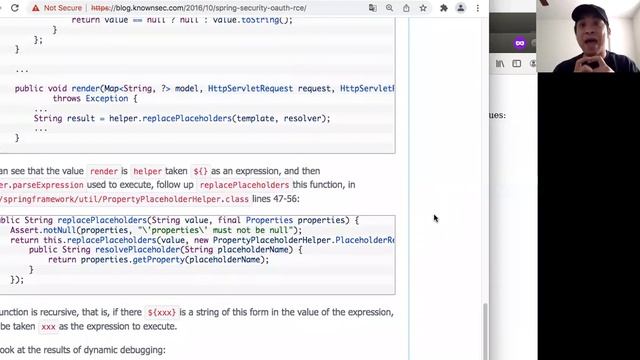Open the Chrome three-dot menu

[478, 8]
